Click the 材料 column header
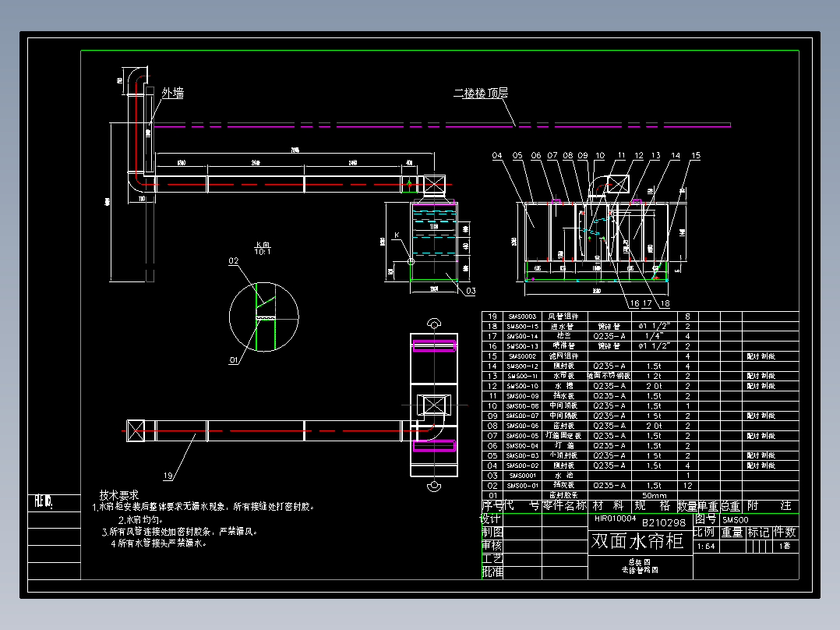The width and height of the screenshot is (840, 630). click(609, 505)
